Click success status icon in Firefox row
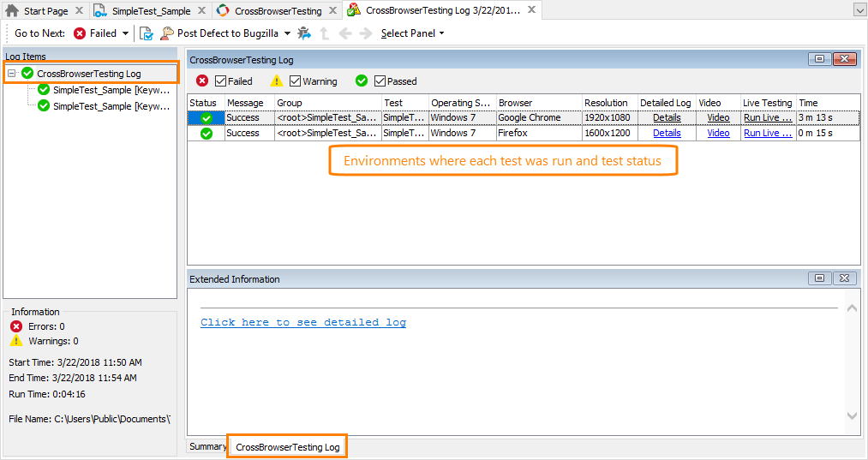Viewport: 868px width, 460px height. [x=207, y=134]
